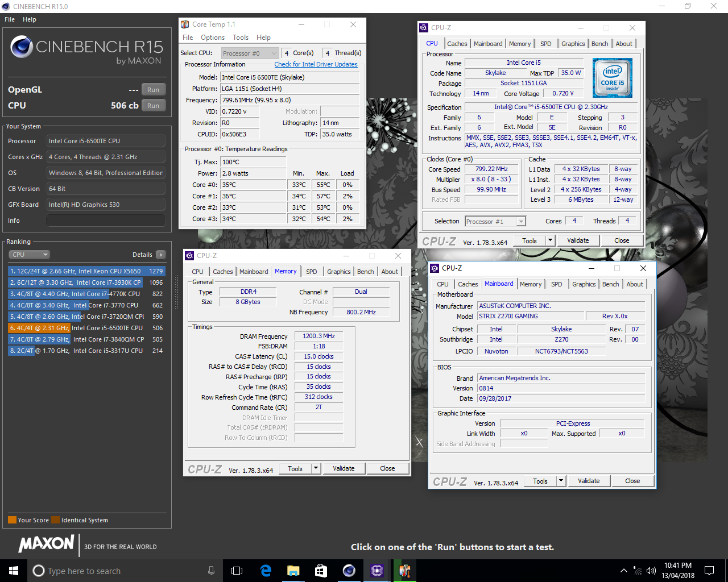The image size is (728, 582).
Task: Open the Core Temp Help menu
Action: pos(263,38)
